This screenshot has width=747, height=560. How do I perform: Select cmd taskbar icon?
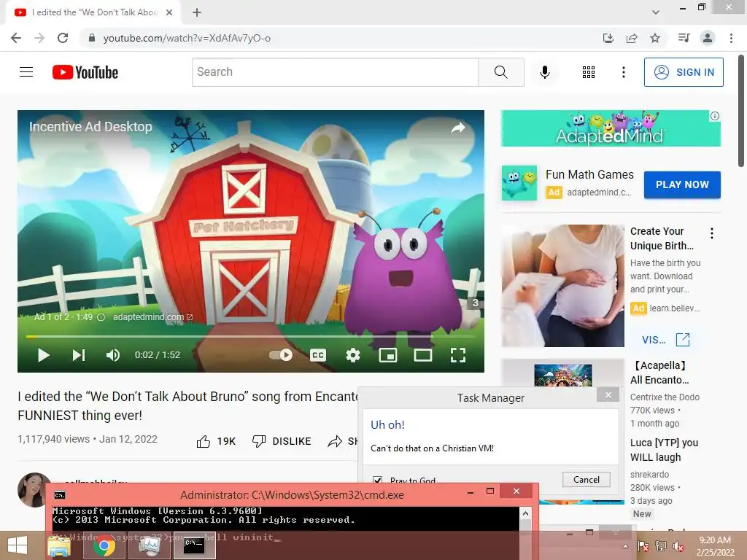tap(194, 545)
